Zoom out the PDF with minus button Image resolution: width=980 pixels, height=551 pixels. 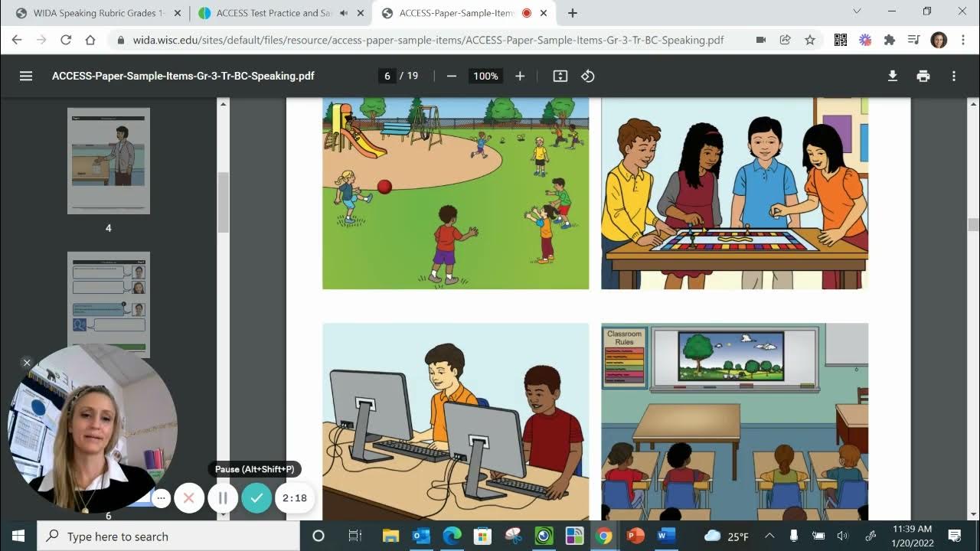pyautogui.click(x=452, y=76)
